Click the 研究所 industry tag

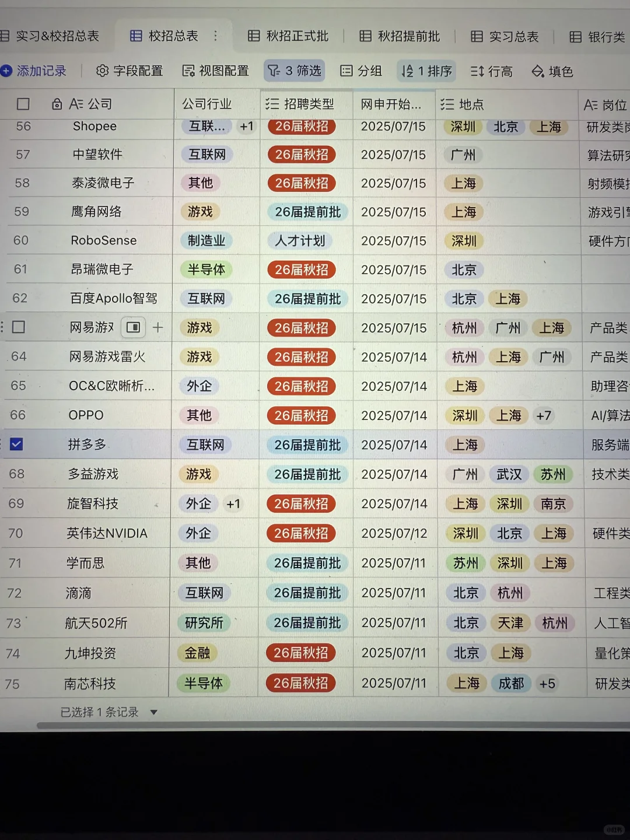204,623
